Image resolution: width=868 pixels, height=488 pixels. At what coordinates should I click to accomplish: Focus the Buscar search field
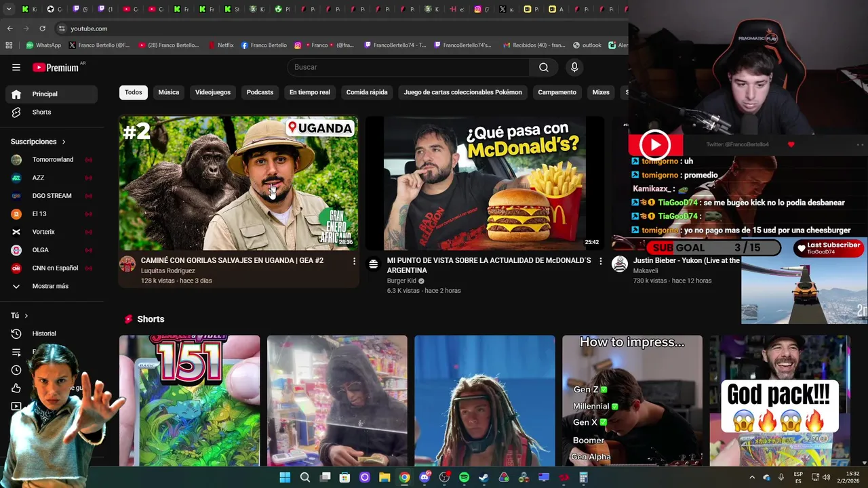pyautogui.click(x=408, y=67)
